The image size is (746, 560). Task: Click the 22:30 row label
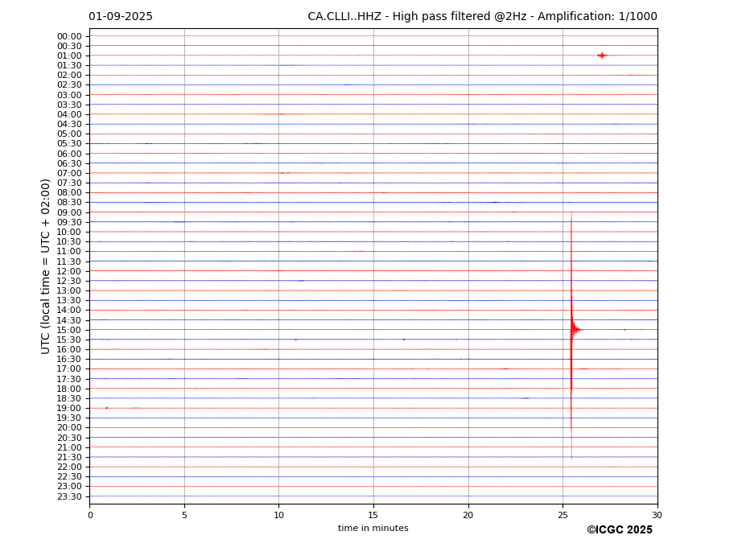69,477
